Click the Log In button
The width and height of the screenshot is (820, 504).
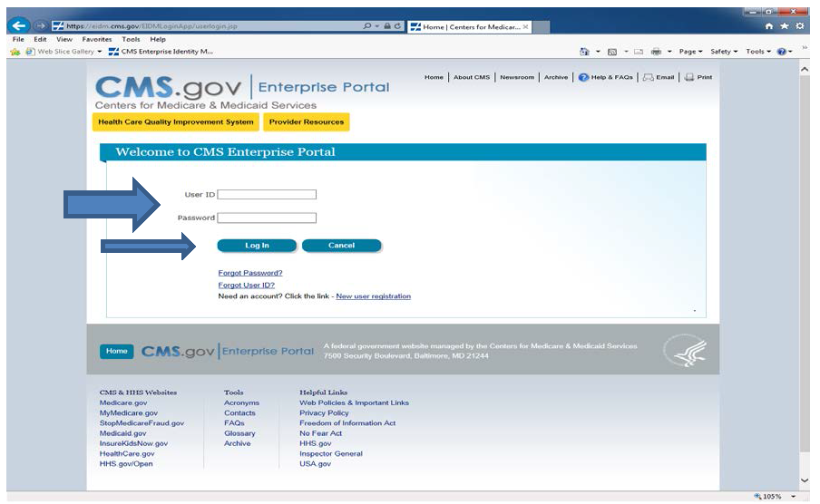pyautogui.click(x=257, y=246)
